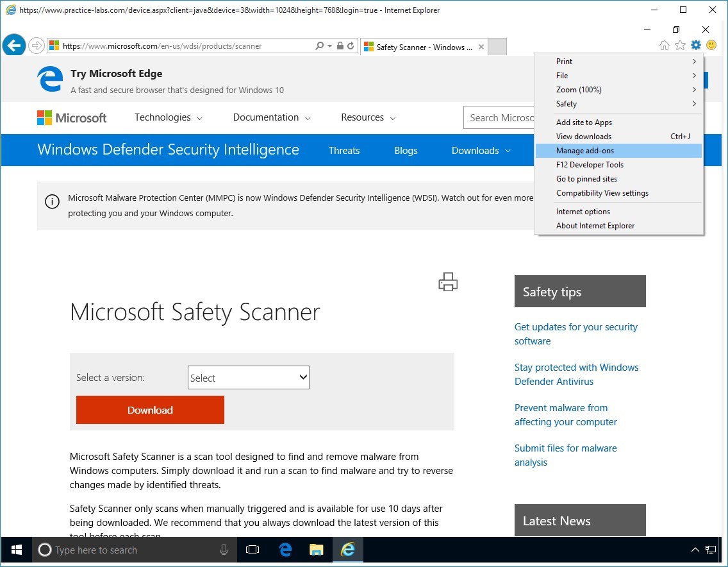Open the Select a version dropdown
The image size is (728, 567).
249,377
